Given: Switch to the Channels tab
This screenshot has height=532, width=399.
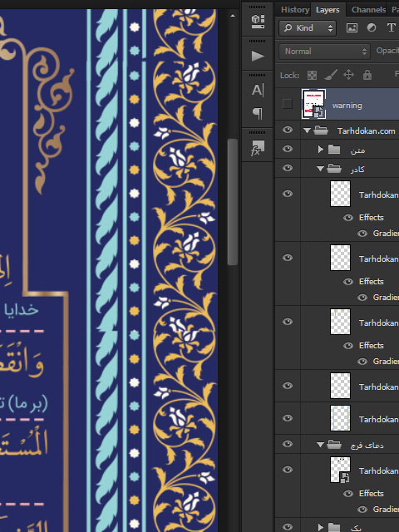Looking at the screenshot, I should tap(368, 9).
